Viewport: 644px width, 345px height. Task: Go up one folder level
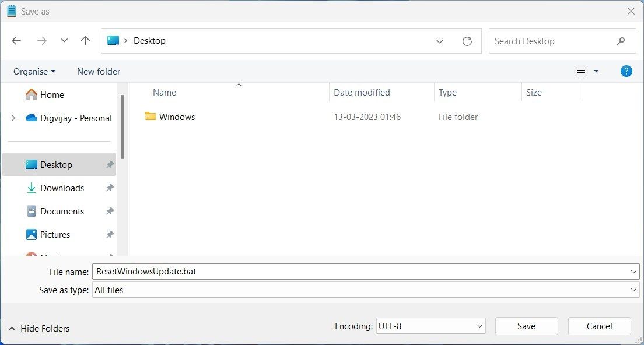point(85,40)
